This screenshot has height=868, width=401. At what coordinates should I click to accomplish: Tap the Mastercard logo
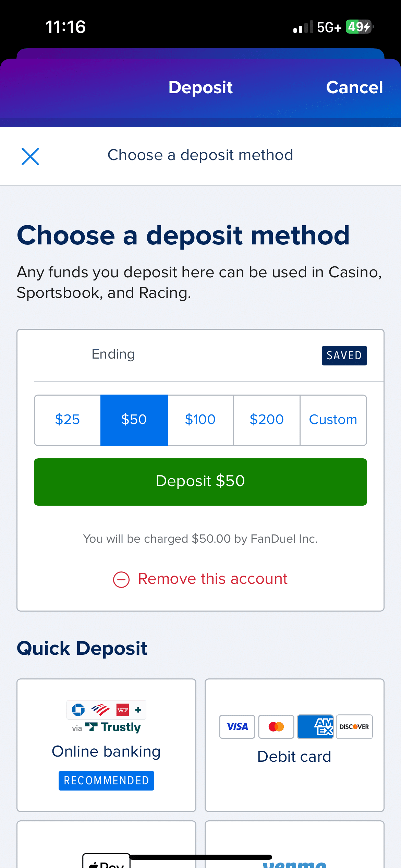pos(276,726)
